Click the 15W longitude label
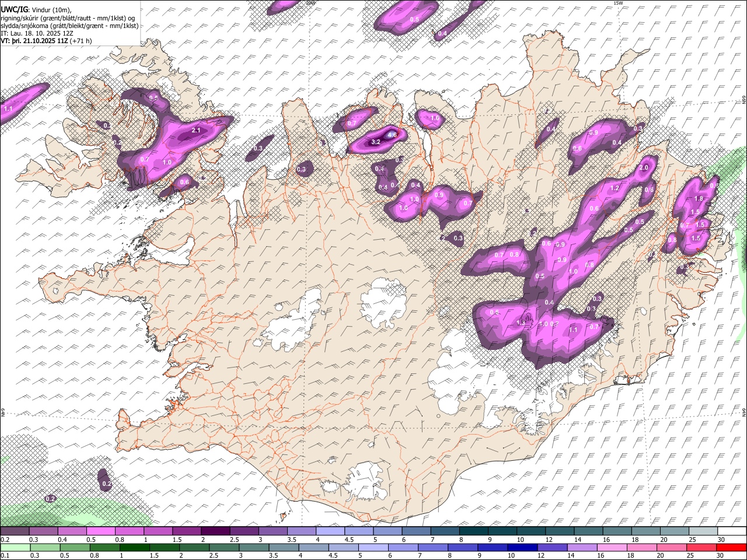This screenshot has height=560, width=747. 618,3
